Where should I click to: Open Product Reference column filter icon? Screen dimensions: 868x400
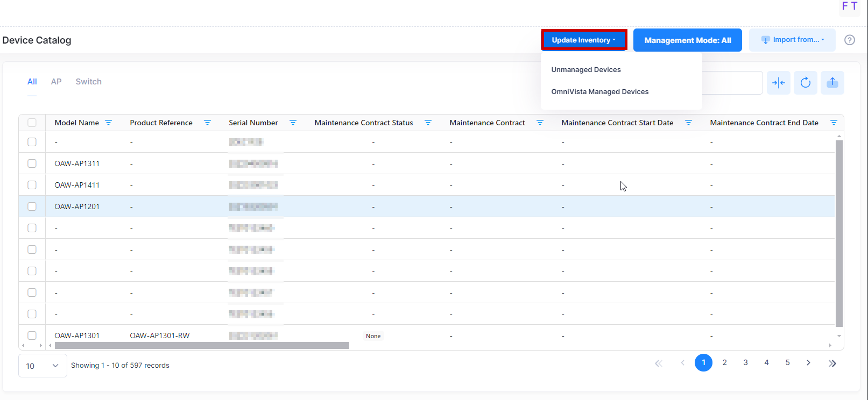207,123
